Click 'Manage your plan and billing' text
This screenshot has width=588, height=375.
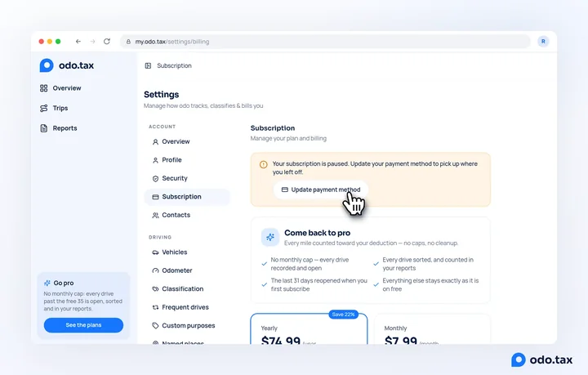[288, 138]
